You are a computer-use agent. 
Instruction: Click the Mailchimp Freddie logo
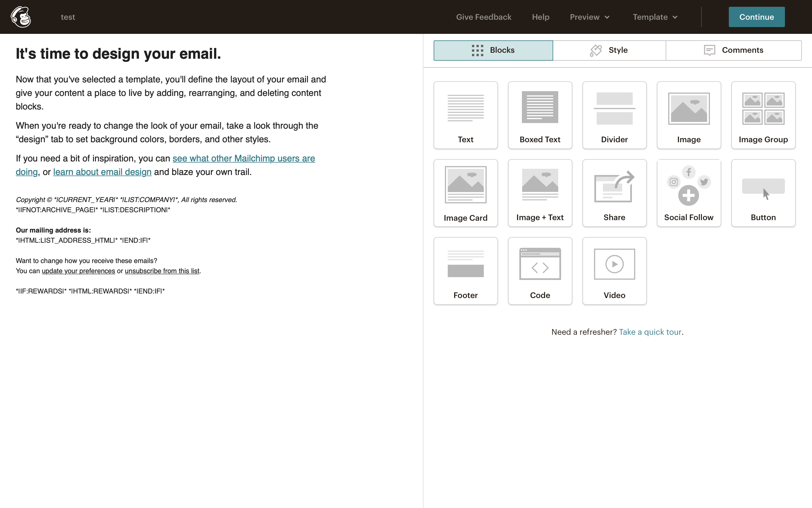[x=21, y=17]
